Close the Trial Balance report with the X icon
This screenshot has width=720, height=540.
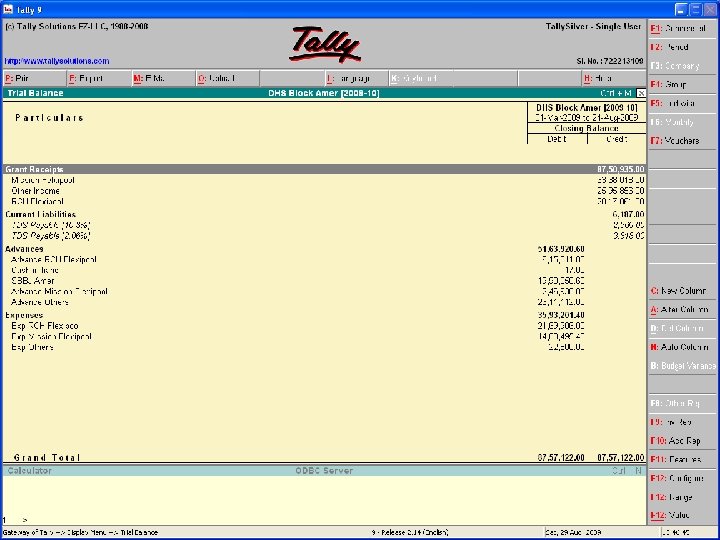click(x=641, y=93)
